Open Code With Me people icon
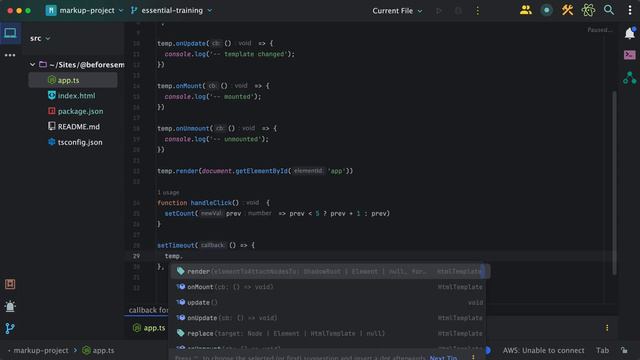 [526, 10]
